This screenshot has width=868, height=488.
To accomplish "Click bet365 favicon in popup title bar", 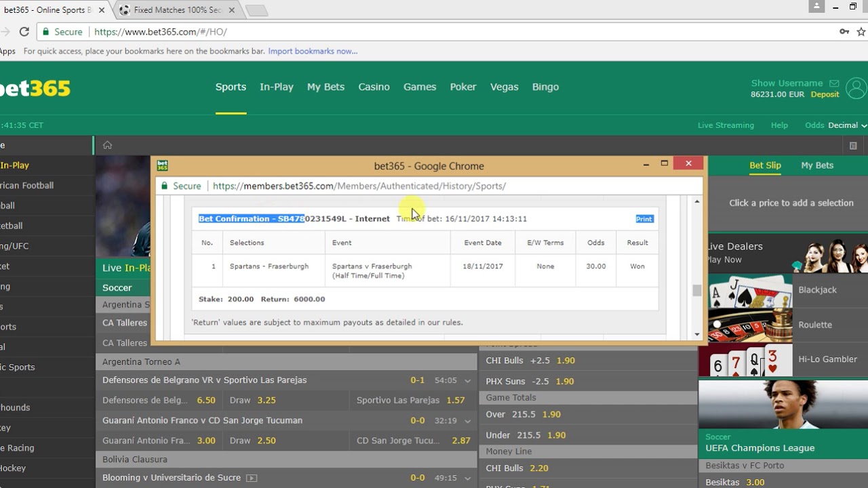I will [162, 165].
